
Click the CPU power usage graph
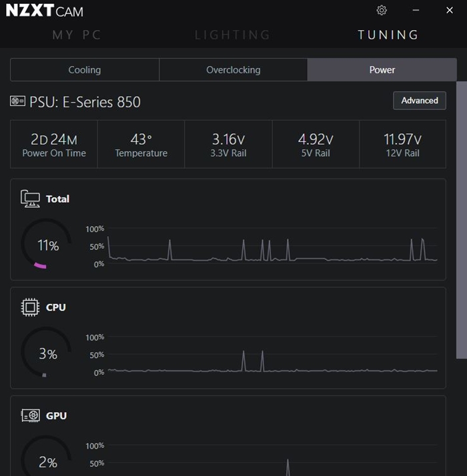pos(273,355)
